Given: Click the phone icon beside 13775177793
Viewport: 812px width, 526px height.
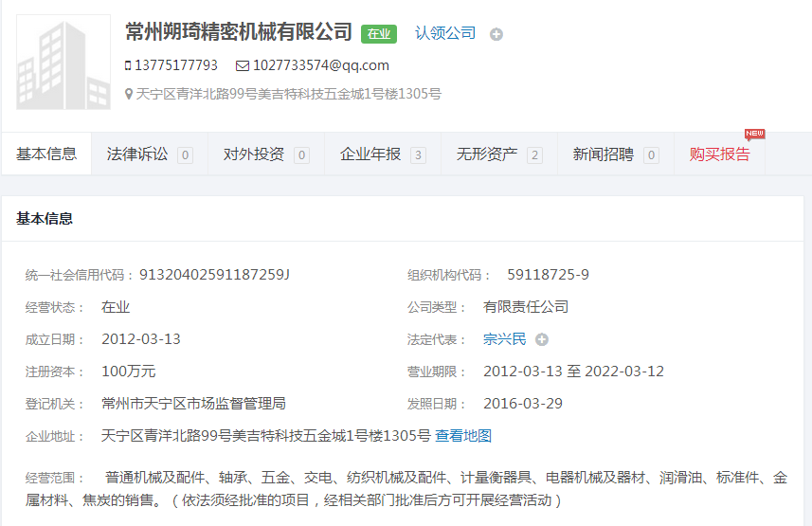Looking at the screenshot, I should 128,65.
